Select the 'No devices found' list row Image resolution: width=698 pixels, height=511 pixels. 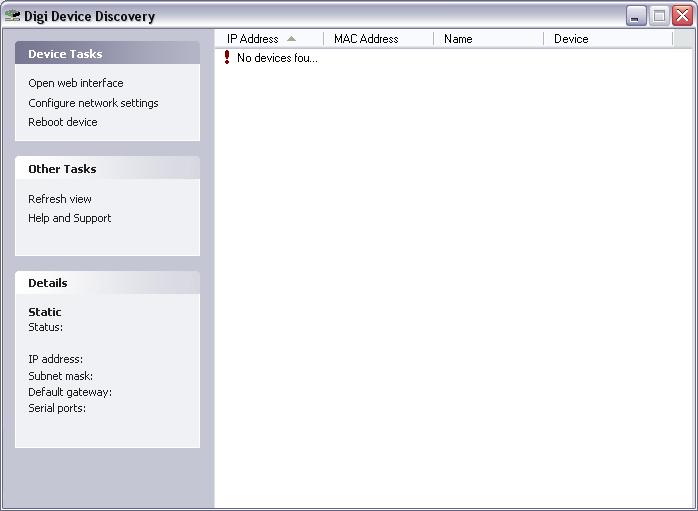277,58
